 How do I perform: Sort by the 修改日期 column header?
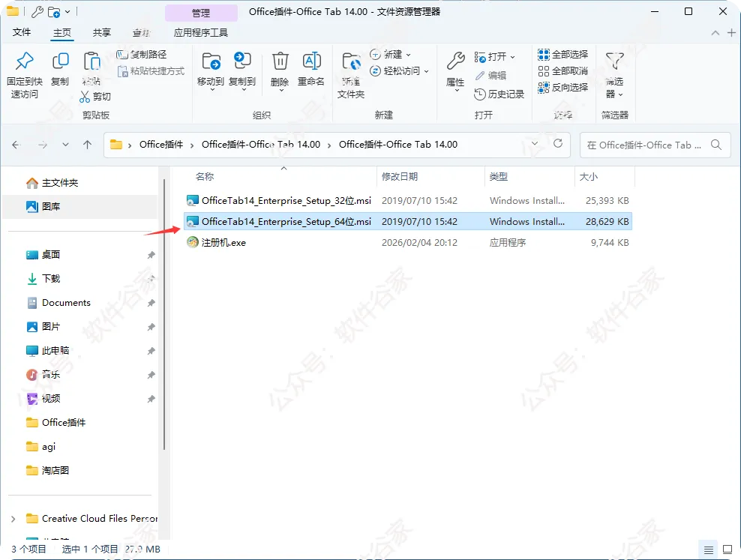pos(400,177)
